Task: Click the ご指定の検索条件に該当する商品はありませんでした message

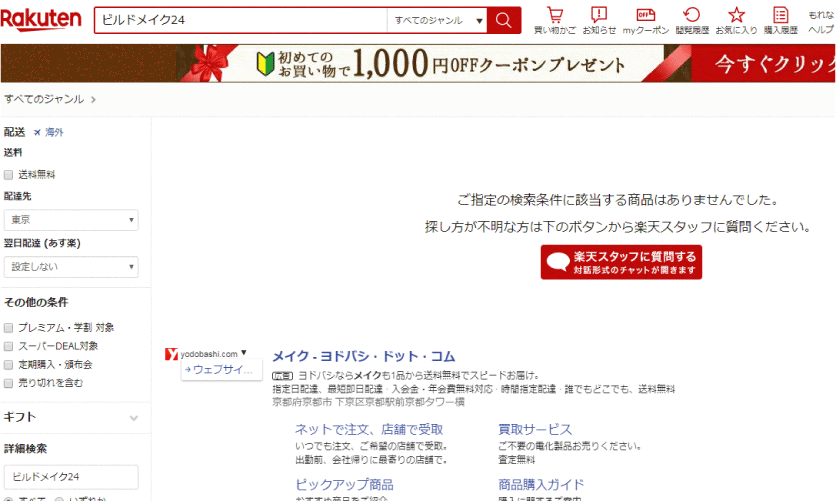Action: coord(618,200)
